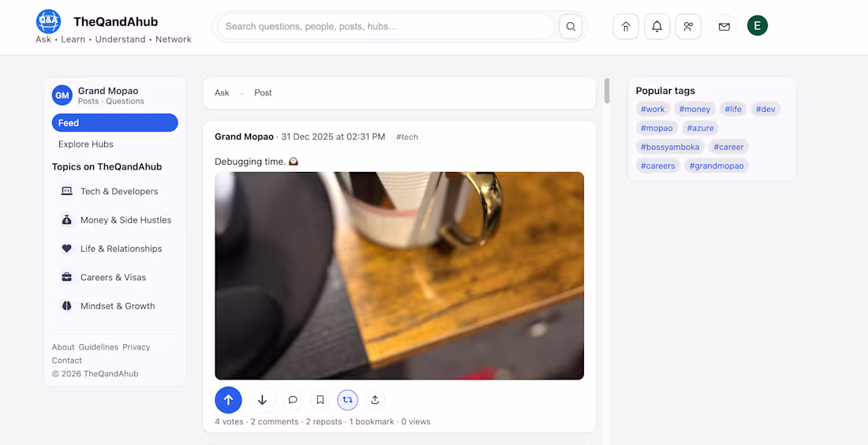Viewport: 868px width, 445px height.
Task: Open the people network icon
Action: coord(688,27)
